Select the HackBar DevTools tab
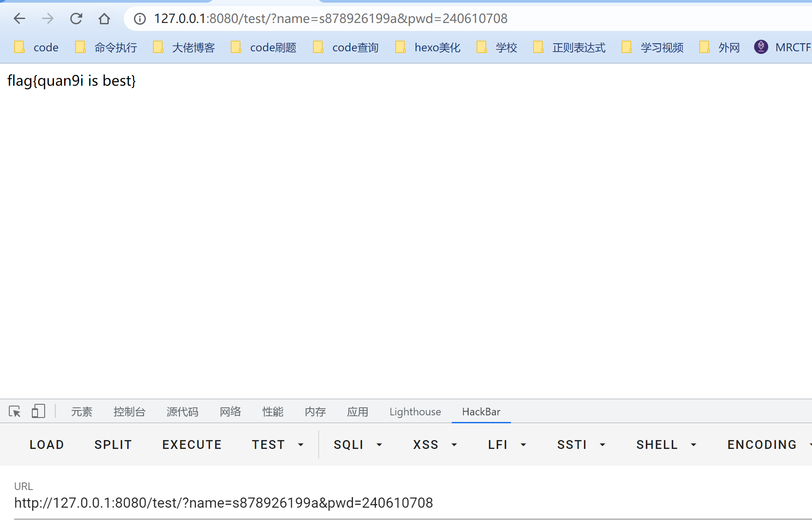This screenshot has width=812, height=528. pos(481,412)
